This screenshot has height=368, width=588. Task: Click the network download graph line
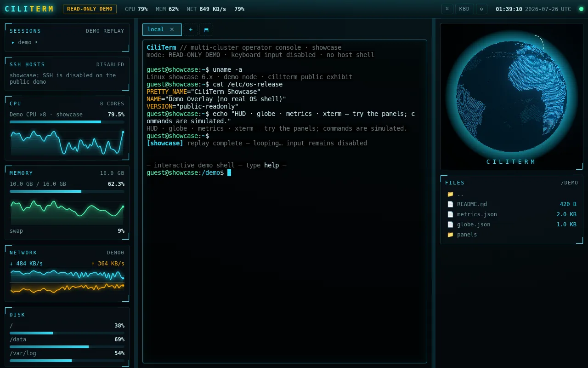pyautogui.click(x=67, y=275)
